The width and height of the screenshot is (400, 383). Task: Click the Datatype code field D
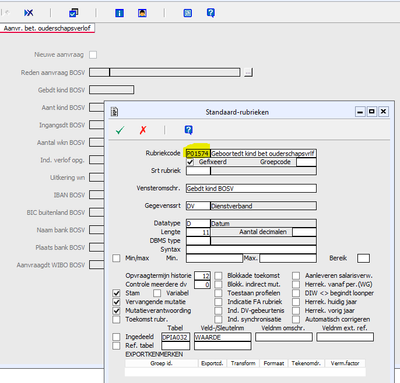(x=198, y=223)
